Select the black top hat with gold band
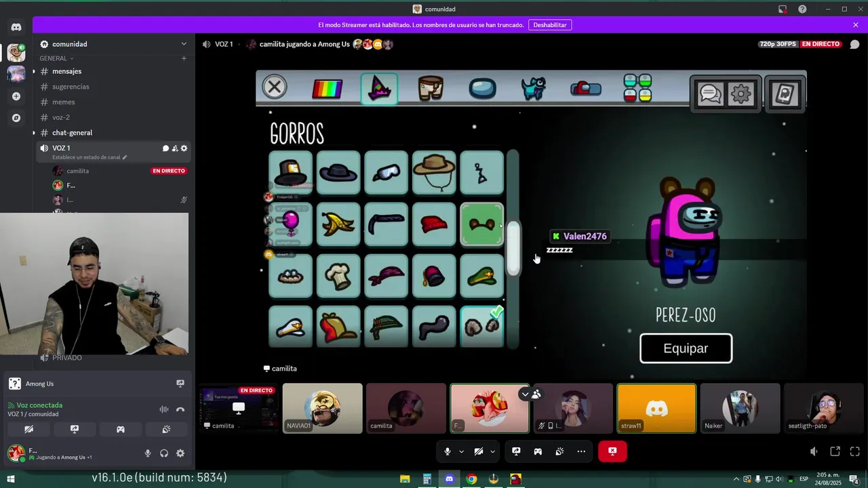Viewport: 868px width, 488px height. point(291,173)
